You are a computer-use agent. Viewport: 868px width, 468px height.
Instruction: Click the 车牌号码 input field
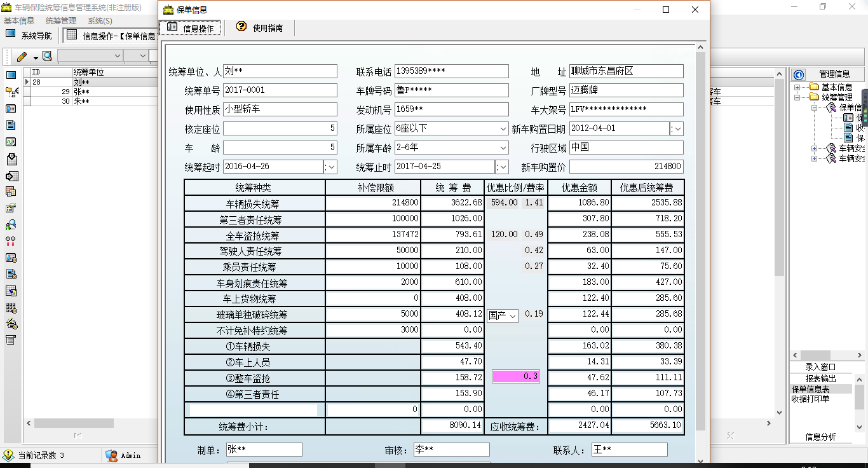[x=452, y=90]
